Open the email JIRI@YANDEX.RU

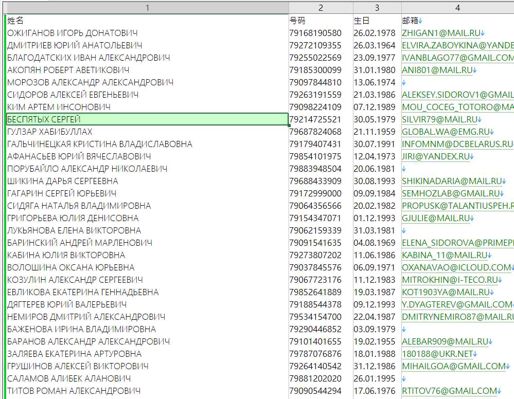[436, 156]
